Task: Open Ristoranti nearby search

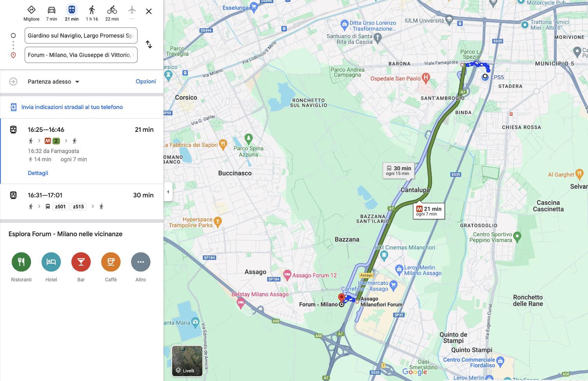Action: coord(21,262)
